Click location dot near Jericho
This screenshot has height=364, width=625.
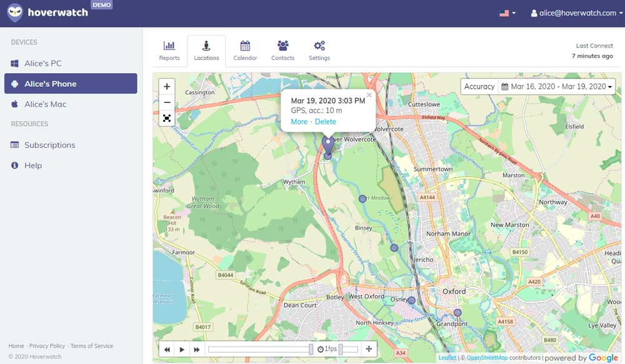tap(394, 248)
